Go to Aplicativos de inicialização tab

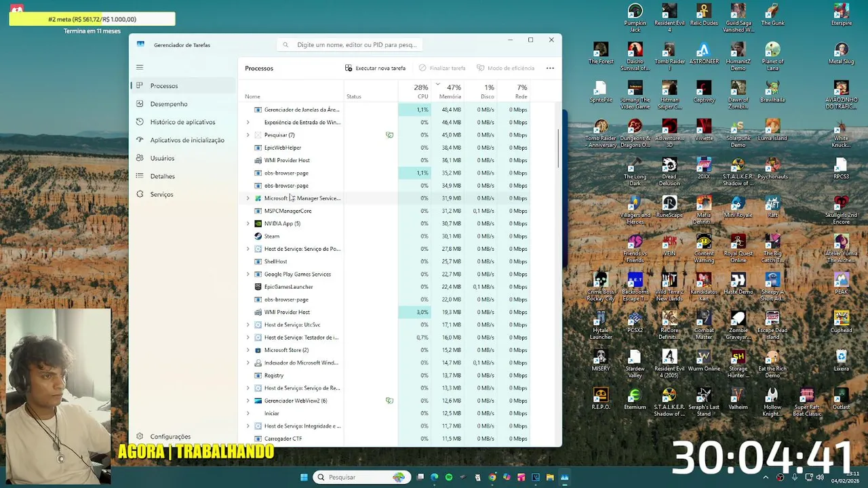point(182,140)
